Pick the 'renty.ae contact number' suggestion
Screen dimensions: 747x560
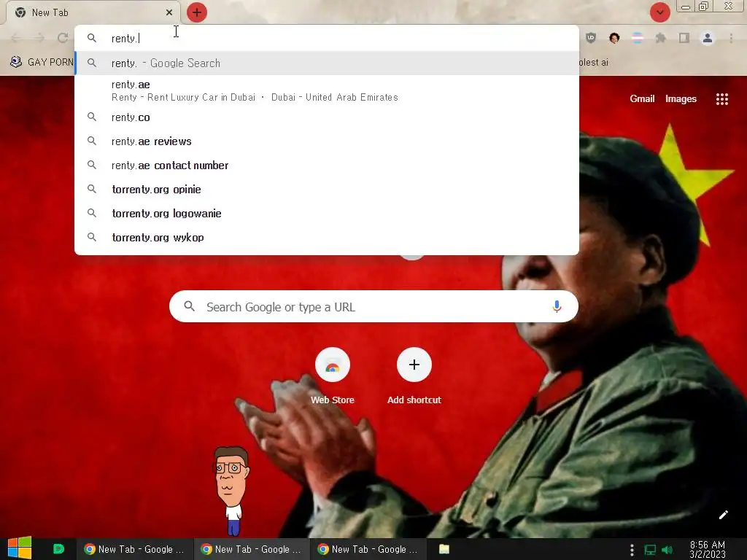point(327,166)
